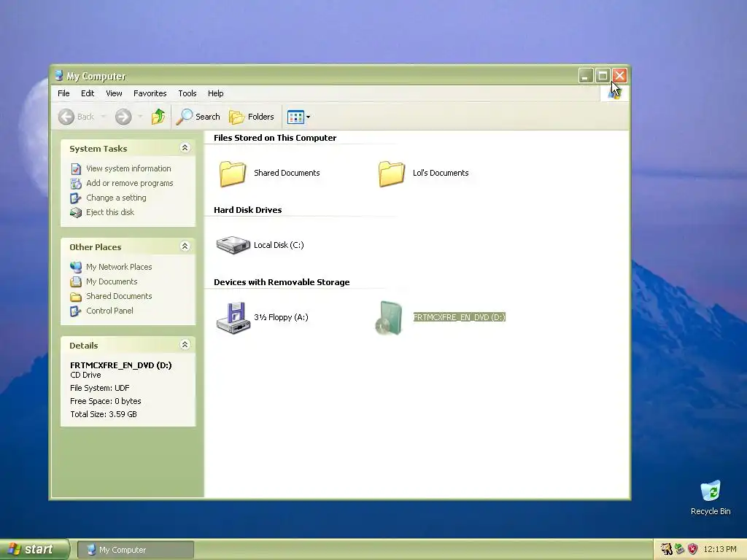
Task: Click the network connection tray icon
Action: 680,550
